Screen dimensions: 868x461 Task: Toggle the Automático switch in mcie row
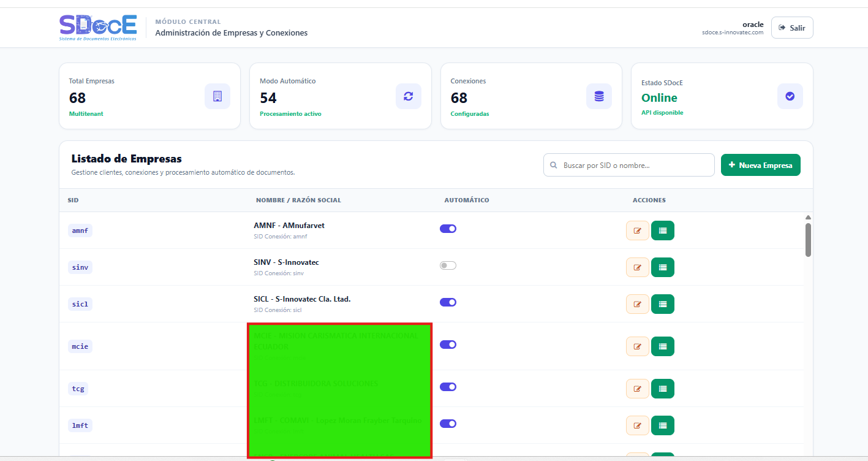[448, 345]
